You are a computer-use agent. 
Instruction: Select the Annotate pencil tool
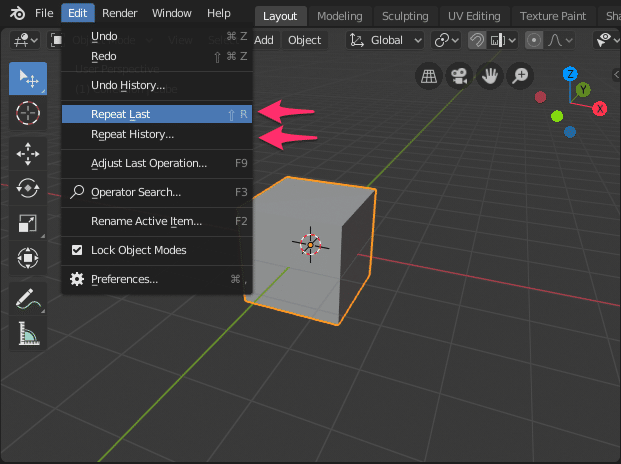(28, 299)
